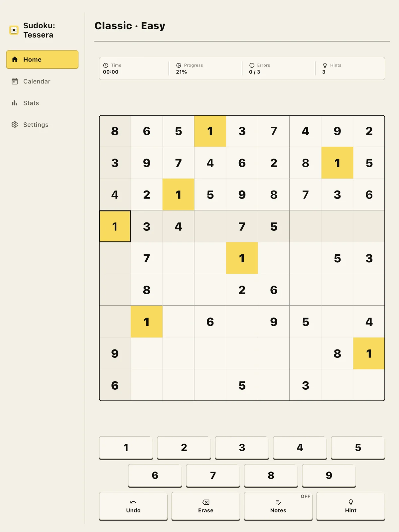Viewport: 399px width, 532px height.
Task: Click the Errors alert icon
Action: 252,66
